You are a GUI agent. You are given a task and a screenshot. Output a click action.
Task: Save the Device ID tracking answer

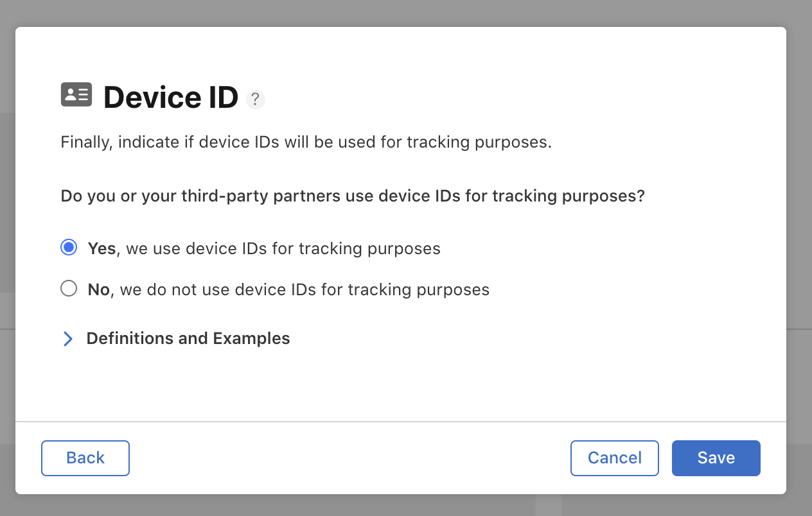(x=716, y=458)
